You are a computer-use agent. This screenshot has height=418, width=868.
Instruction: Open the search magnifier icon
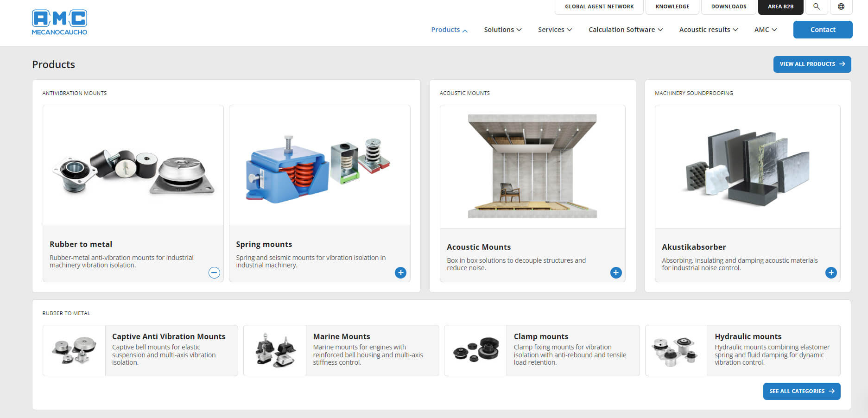click(x=817, y=6)
